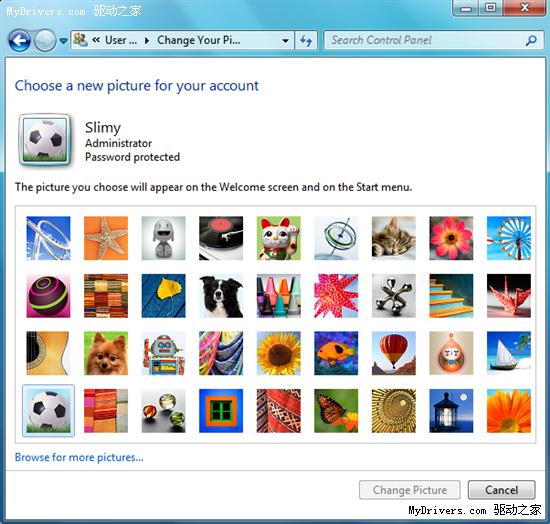The image size is (550, 524).
Task: Choose the nesting doll picture
Action: pos(451,353)
